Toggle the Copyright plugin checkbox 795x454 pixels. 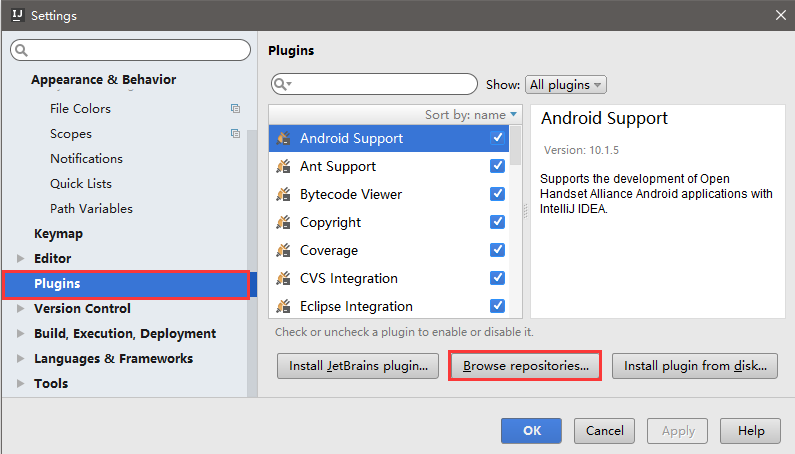[497, 222]
